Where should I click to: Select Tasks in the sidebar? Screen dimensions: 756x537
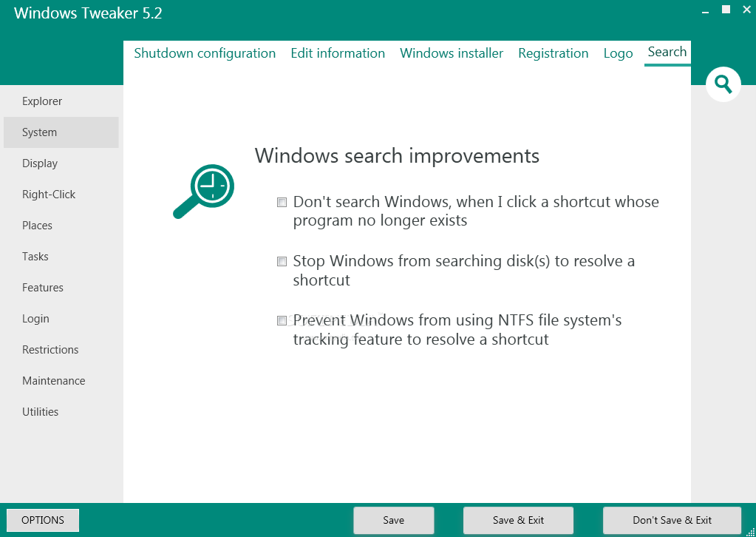(x=61, y=256)
